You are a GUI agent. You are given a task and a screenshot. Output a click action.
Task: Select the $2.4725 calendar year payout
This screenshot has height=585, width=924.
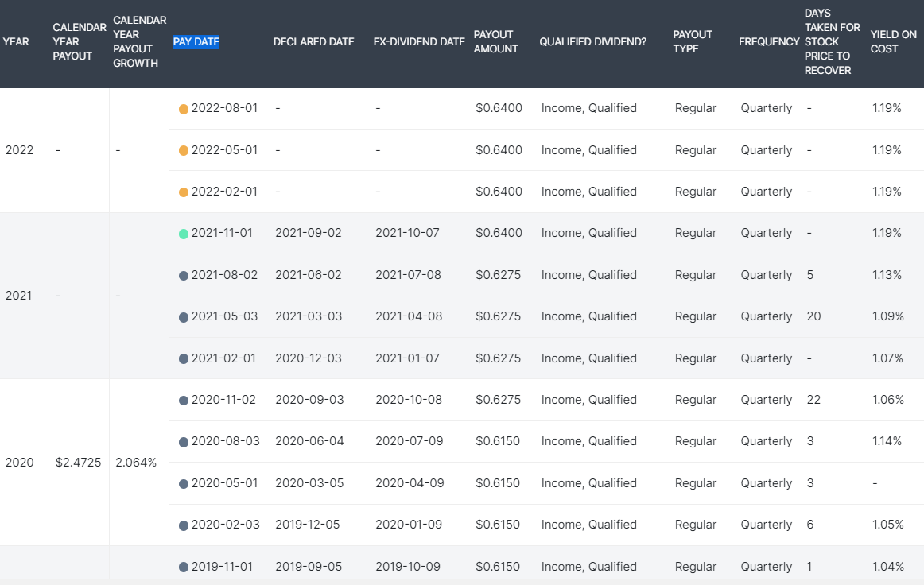click(x=79, y=463)
